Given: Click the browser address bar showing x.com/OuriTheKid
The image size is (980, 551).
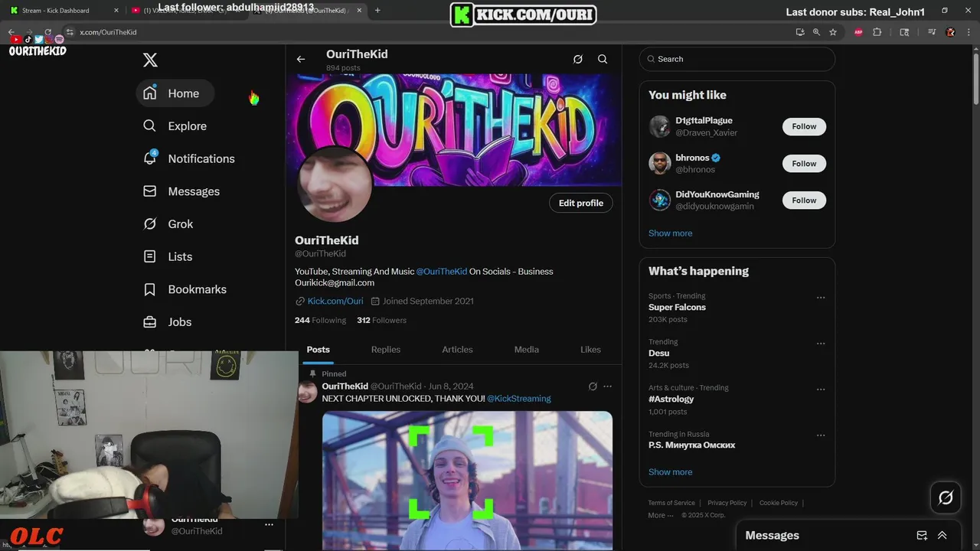Looking at the screenshot, I should click(x=429, y=32).
